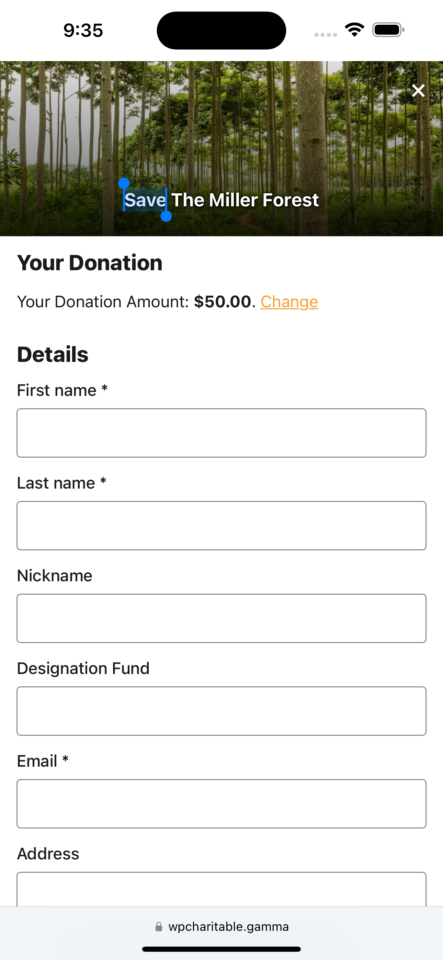
Task: Tap the forest header image
Action: pyautogui.click(x=222, y=148)
